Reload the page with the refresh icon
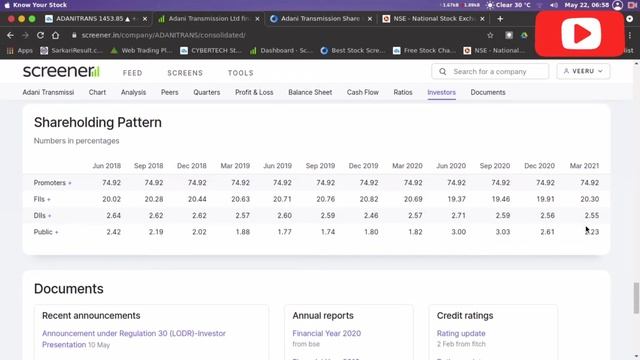 (40, 36)
